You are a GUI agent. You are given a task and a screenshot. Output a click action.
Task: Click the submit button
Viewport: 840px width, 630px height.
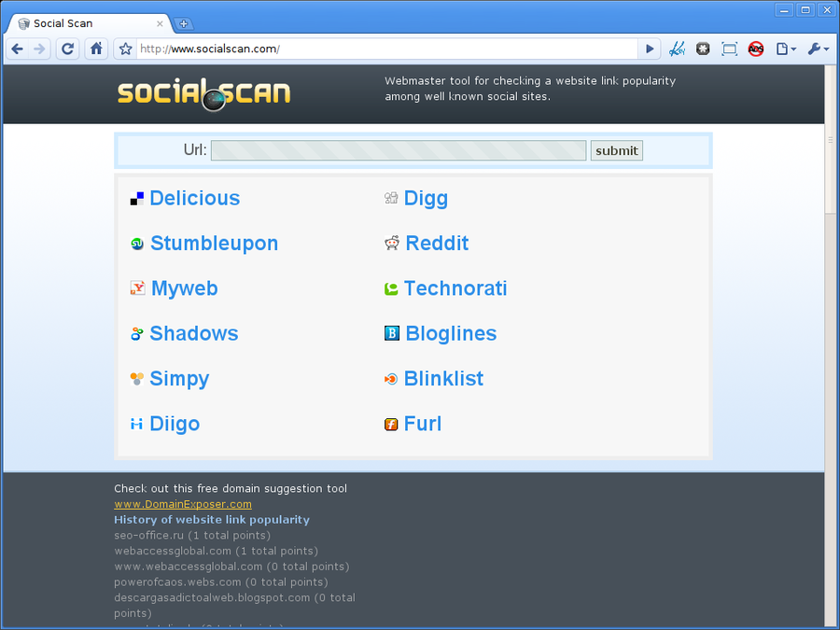pyautogui.click(x=617, y=150)
